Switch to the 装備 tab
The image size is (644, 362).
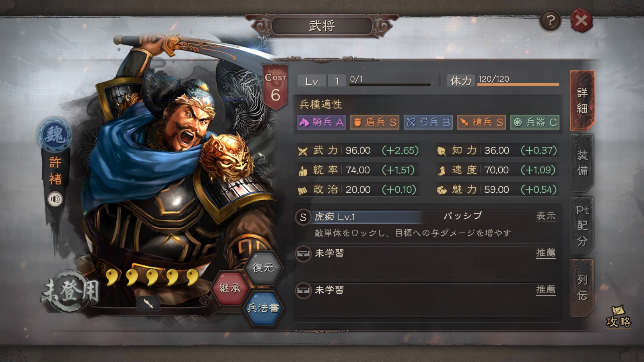pos(582,163)
